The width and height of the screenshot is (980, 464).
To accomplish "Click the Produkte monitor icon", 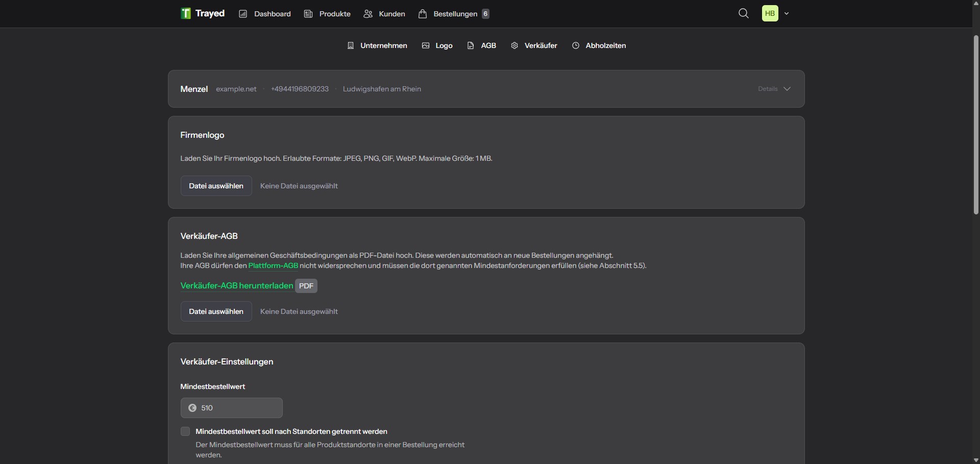I will click(x=308, y=13).
